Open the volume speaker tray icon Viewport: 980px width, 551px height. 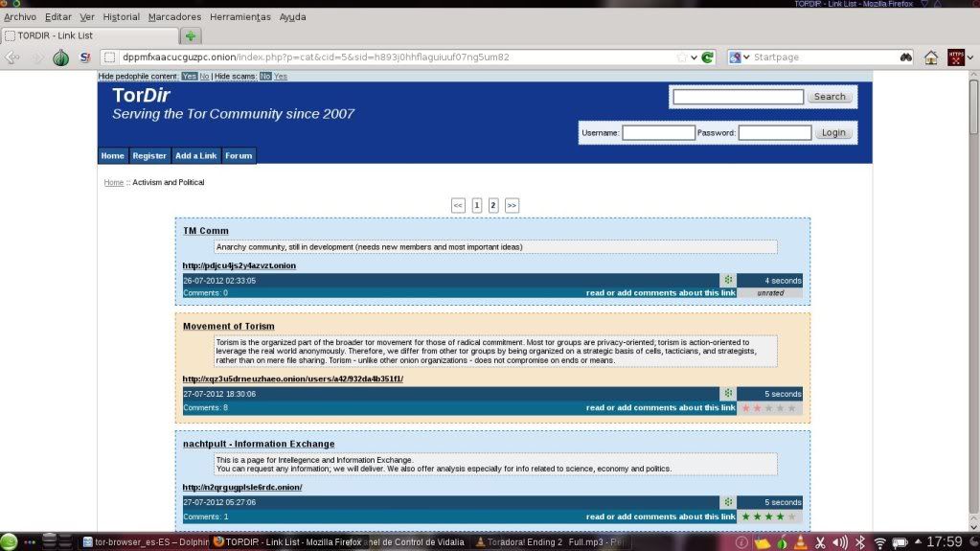point(840,542)
